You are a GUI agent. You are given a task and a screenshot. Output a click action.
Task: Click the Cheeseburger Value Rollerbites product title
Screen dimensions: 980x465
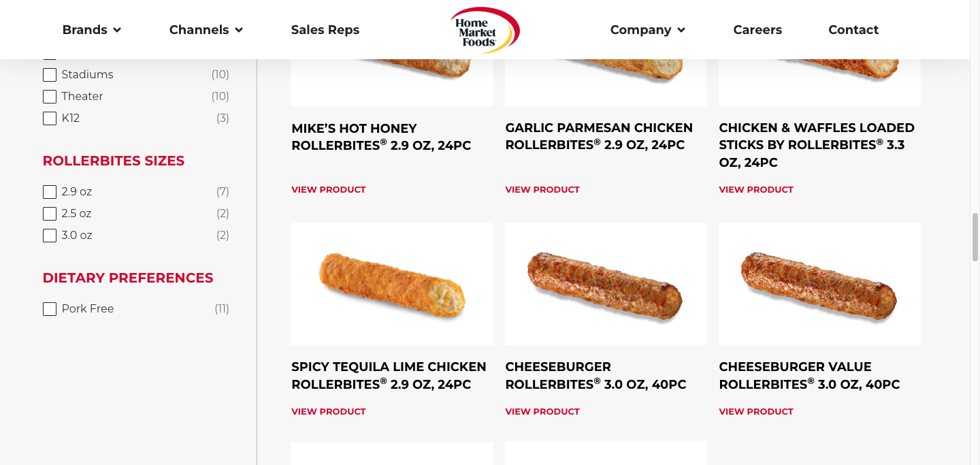809,376
